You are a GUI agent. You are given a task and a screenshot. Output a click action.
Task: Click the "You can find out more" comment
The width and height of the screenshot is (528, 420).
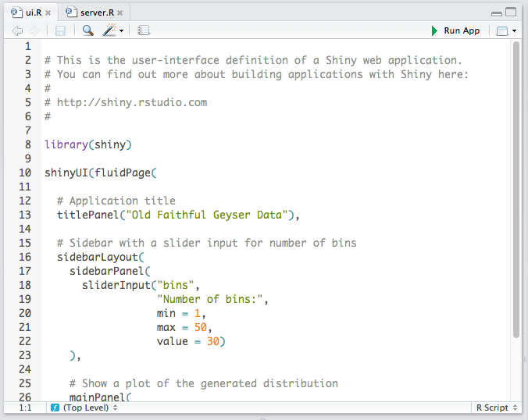pos(257,74)
